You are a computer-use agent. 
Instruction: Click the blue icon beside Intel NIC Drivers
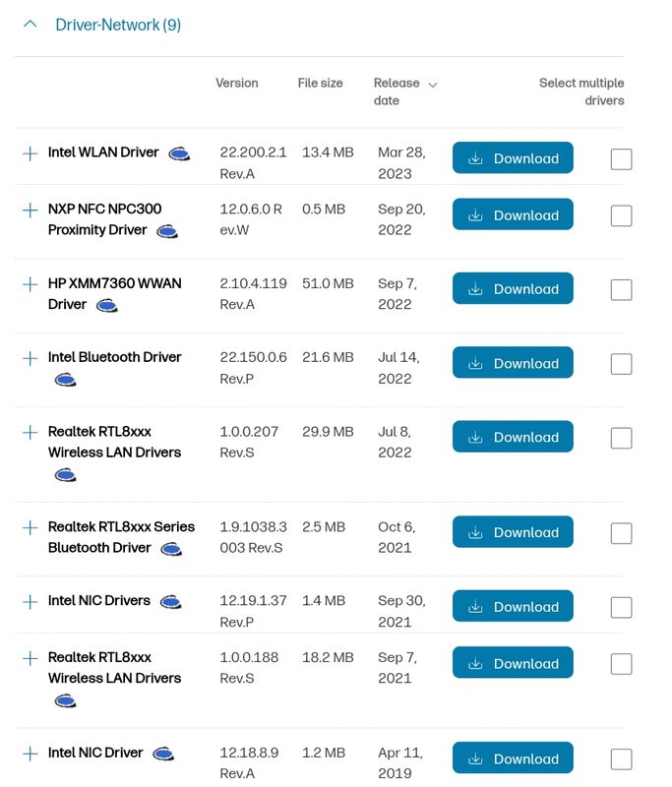[170, 602]
